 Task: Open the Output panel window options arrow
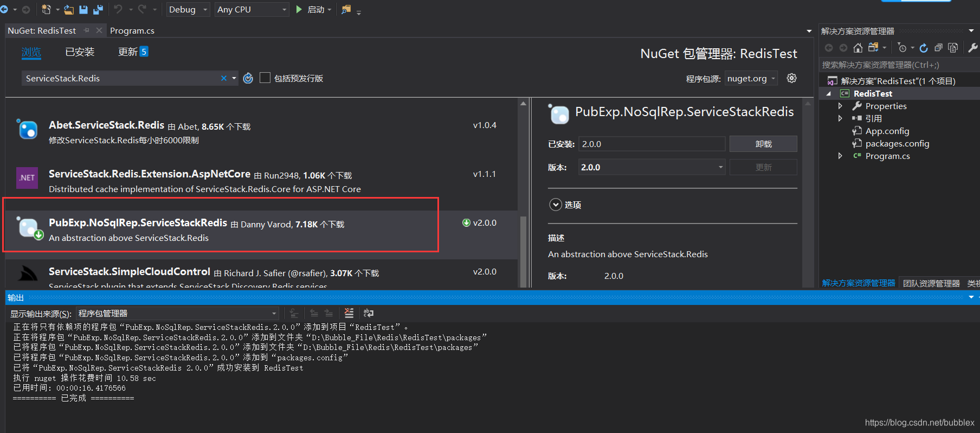pos(971,297)
